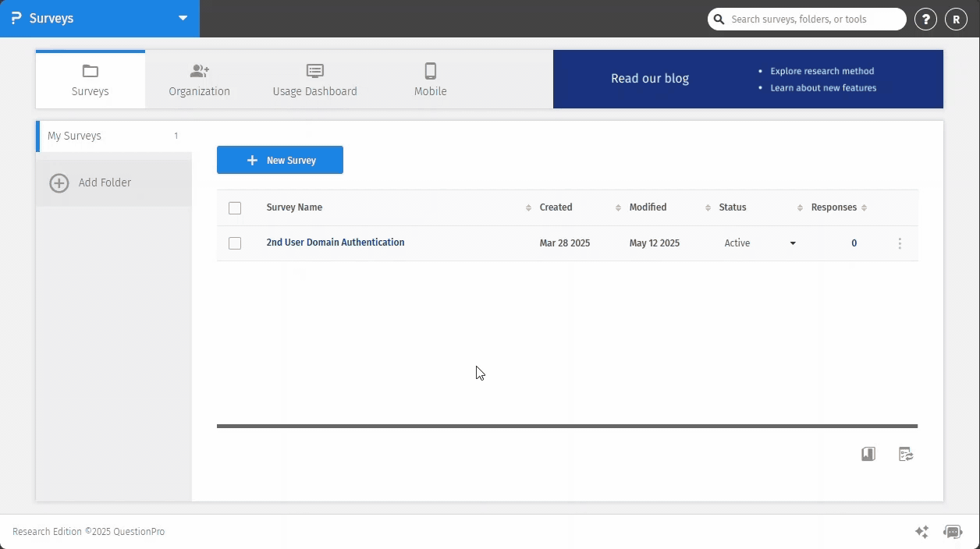Click the QuestionPro logo icon
Screen dimensions: 980x549
[x=16, y=18]
